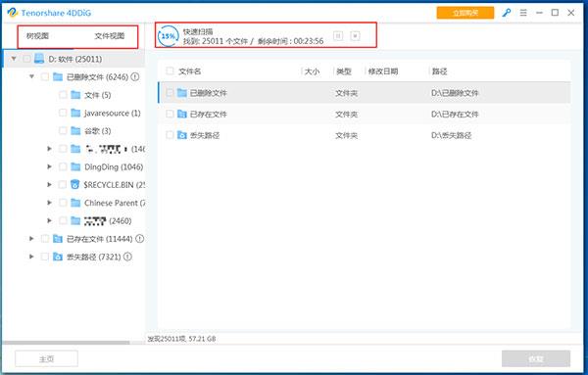
Task: Sort by 修改日期 column header
Action: tap(383, 71)
